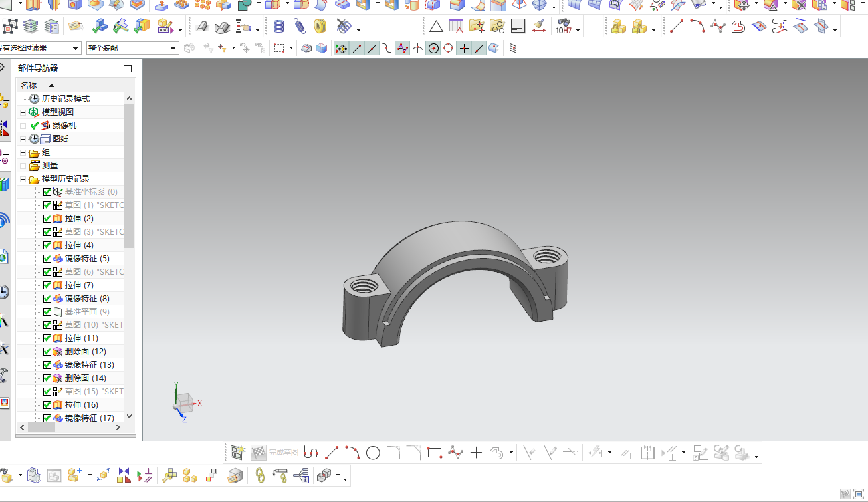Screen dimensions: 868x502
Task: Click the paintbrush dimension tool icon
Action: (x=538, y=27)
